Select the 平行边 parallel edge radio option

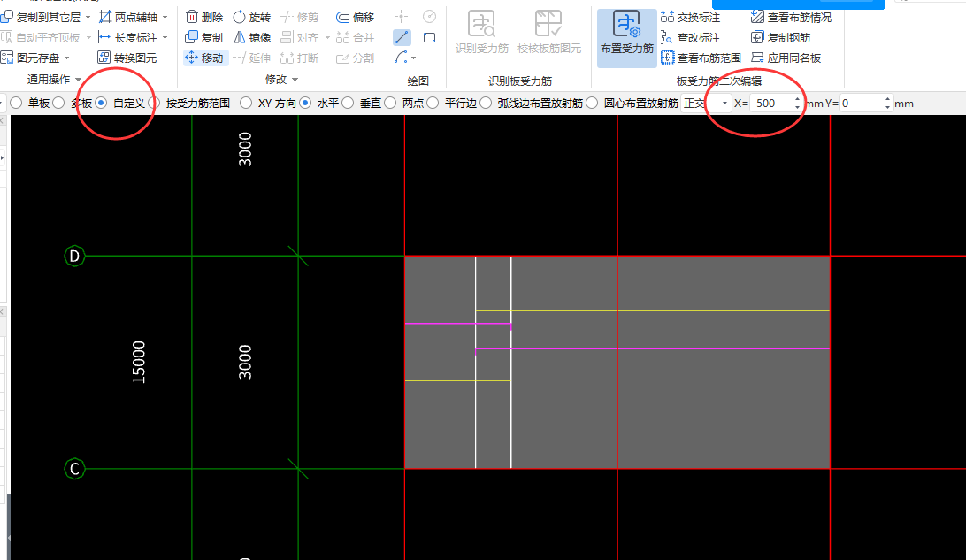433,103
